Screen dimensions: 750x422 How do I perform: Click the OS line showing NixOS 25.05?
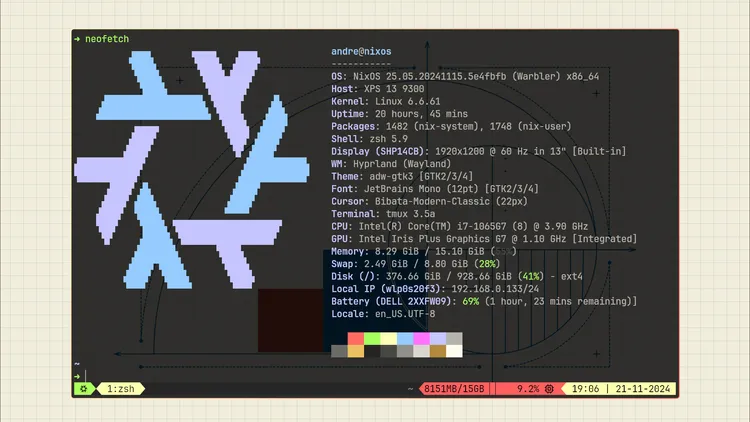point(465,77)
